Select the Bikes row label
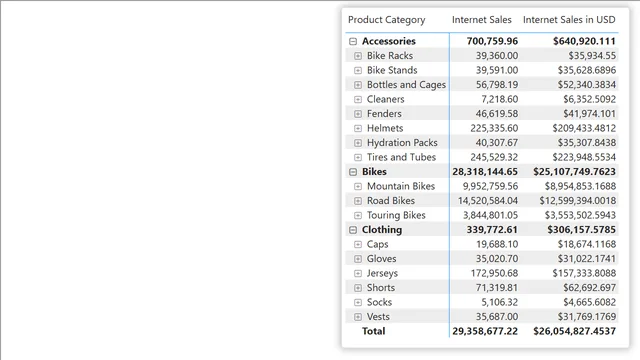The width and height of the screenshot is (640, 360). pos(374,172)
